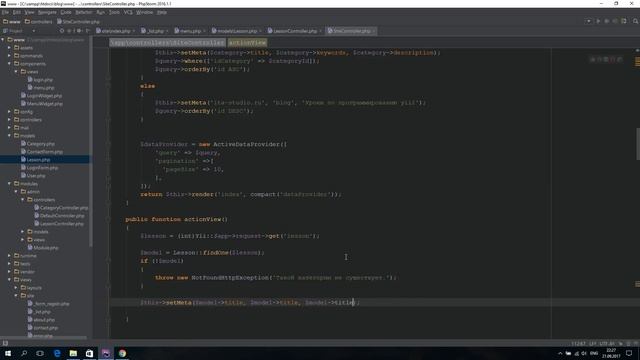Viewport: 640px width, 360px height.
Task: Open the Refactor menu
Action: (84, 12)
